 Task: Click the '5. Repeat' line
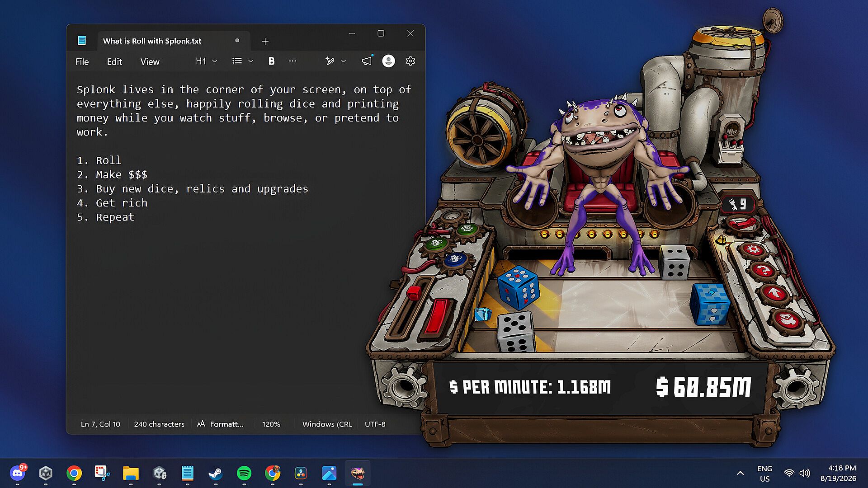(x=105, y=217)
